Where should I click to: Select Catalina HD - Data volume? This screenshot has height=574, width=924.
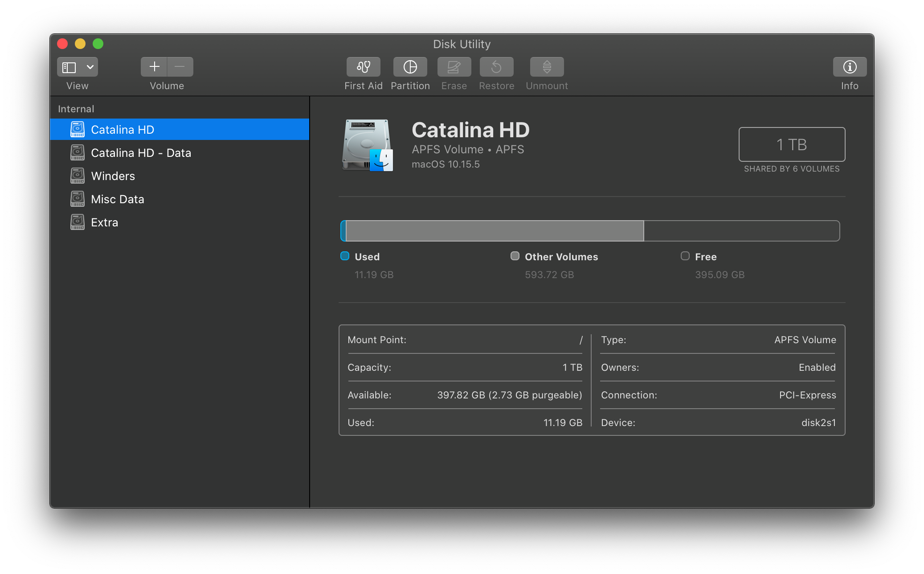[x=141, y=153]
